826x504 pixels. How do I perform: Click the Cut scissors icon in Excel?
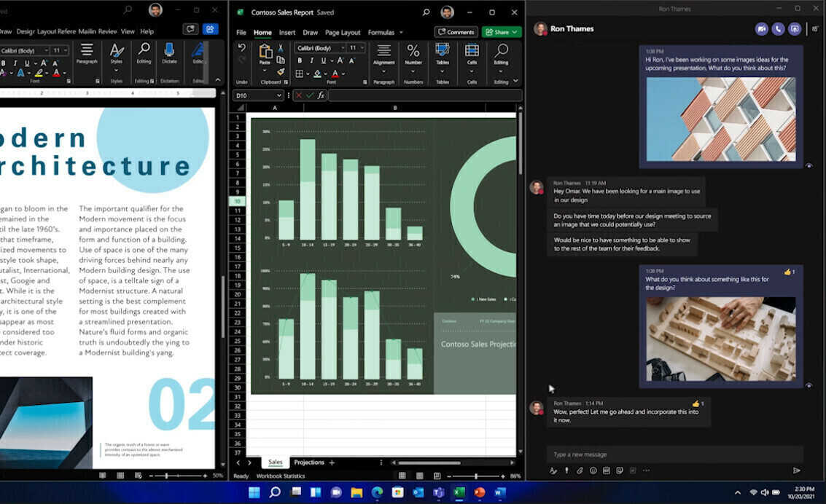click(281, 48)
